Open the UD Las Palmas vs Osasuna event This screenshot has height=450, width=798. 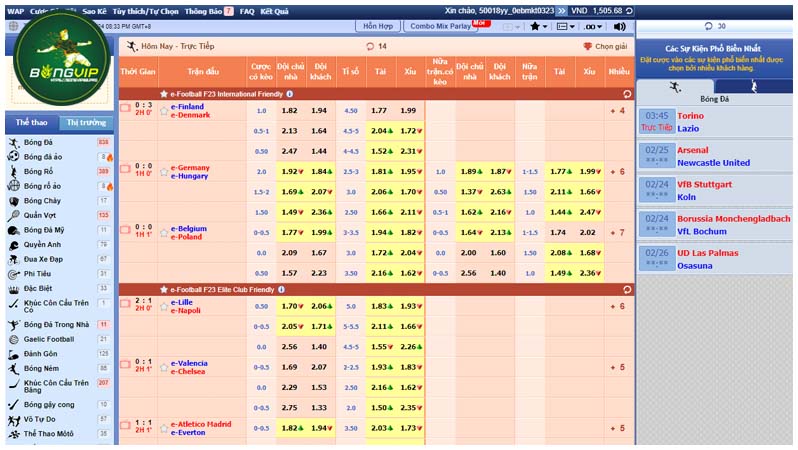[x=716, y=259]
